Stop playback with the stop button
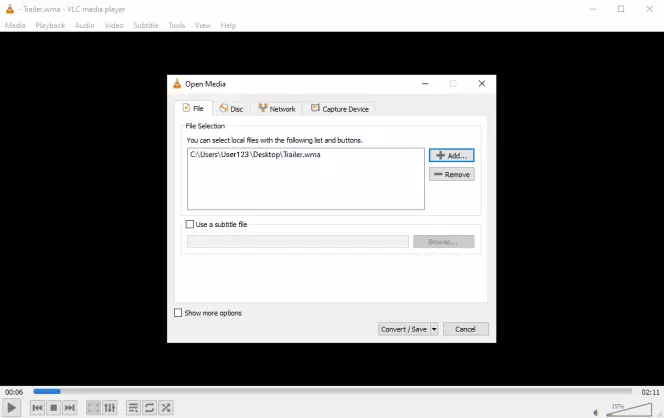This screenshot has height=418, width=664. 53,408
